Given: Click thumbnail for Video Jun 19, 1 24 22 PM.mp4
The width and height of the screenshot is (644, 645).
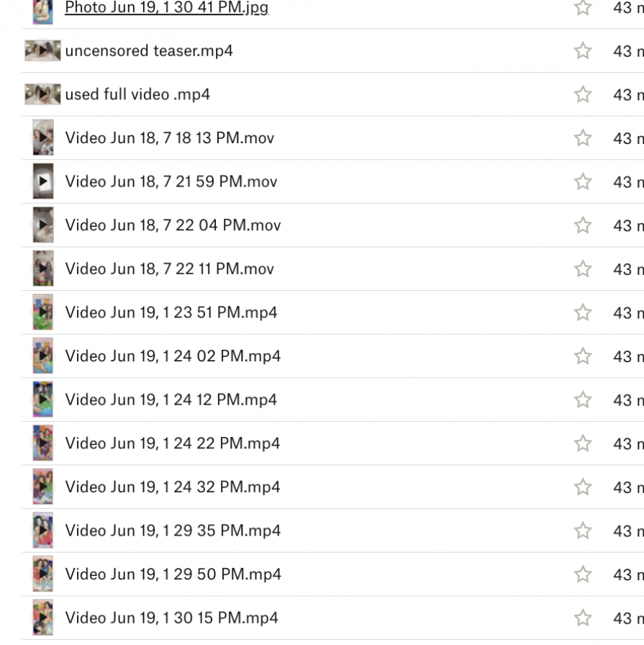Looking at the screenshot, I should pos(42,443).
